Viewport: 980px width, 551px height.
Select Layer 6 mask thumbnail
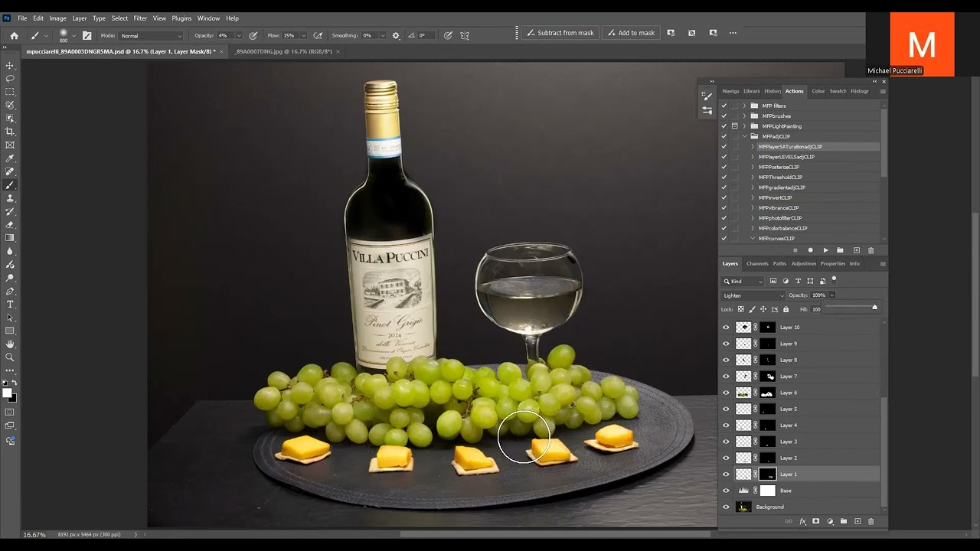767,393
